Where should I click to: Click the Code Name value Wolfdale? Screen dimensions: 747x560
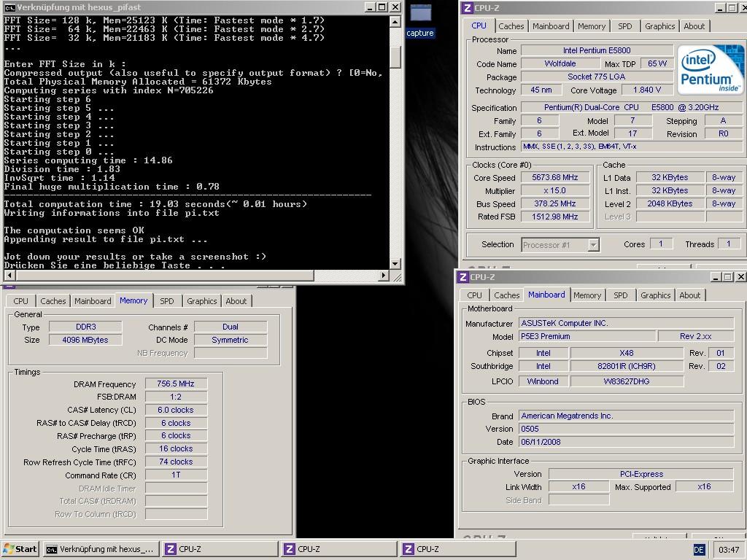[560, 63]
